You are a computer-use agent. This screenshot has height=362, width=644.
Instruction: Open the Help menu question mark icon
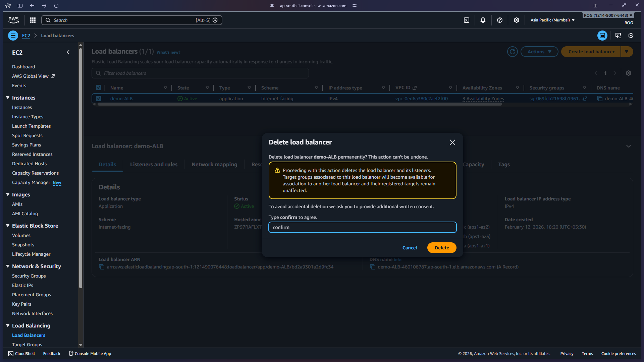[x=500, y=20]
